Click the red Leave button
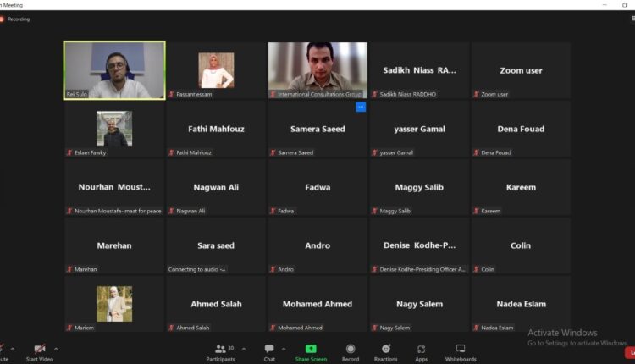 (629, 352)
